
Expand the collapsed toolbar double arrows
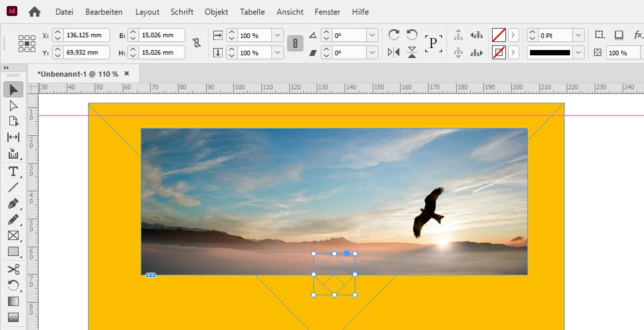click(6, 68)
